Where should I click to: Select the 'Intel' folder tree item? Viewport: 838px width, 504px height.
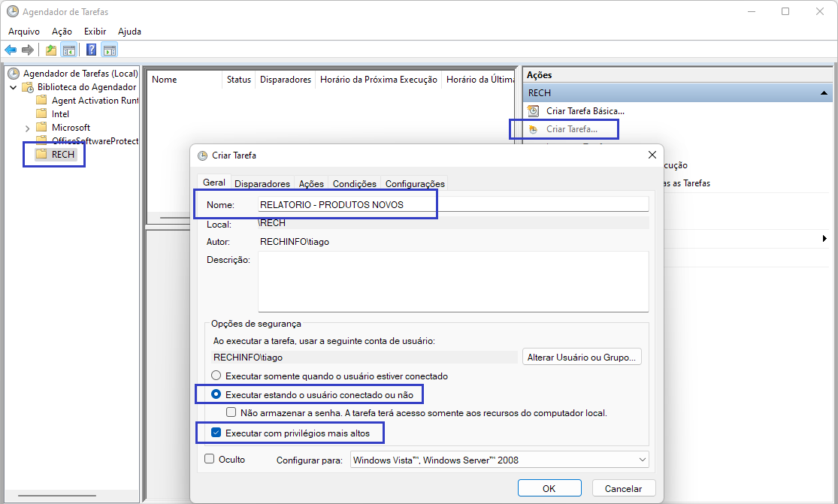[60, 113]
